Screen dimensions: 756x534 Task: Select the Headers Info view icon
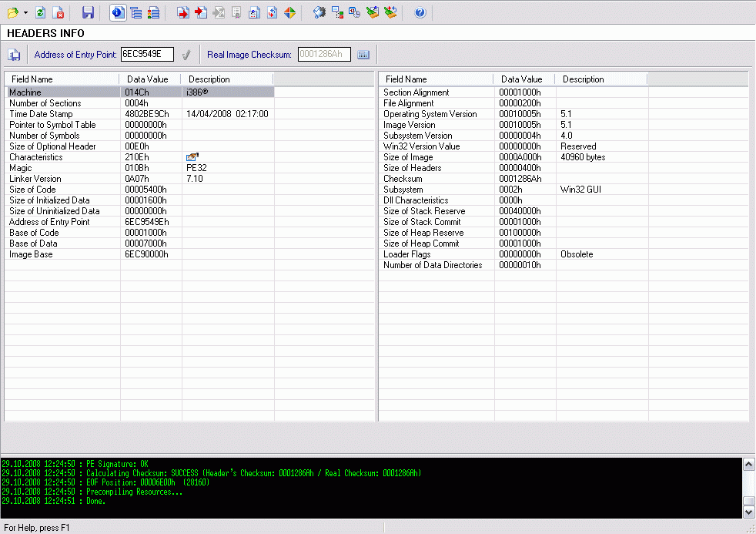(118, 13)
